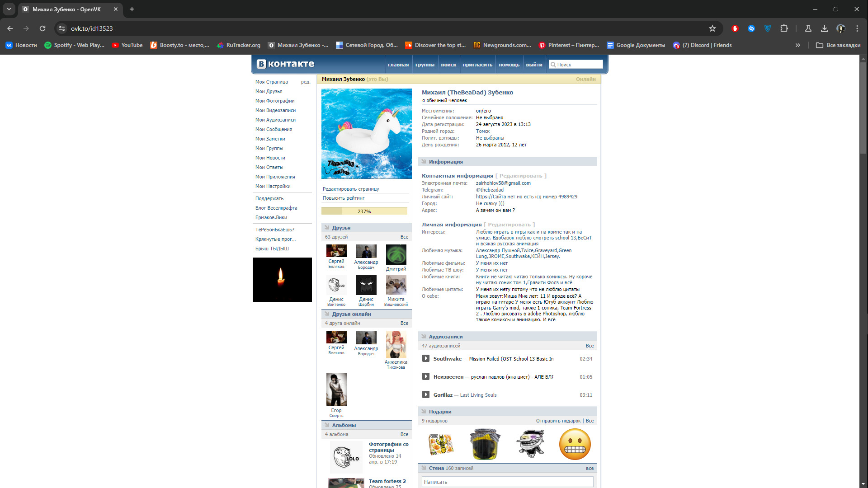This screenshot has height=488, width=868.
Task: Collapse the Подарки section header
Action: (x=440, y=412)
